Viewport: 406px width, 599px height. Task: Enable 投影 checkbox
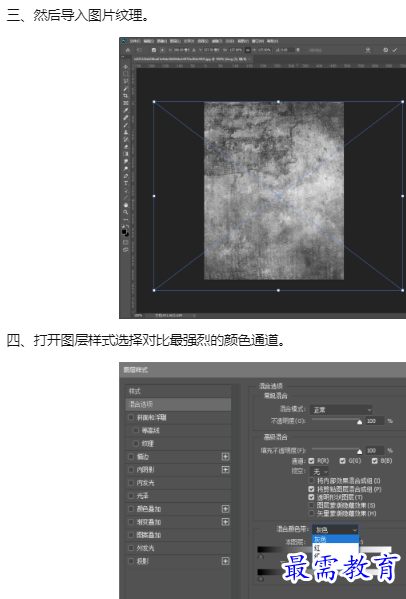coord(131,561)
